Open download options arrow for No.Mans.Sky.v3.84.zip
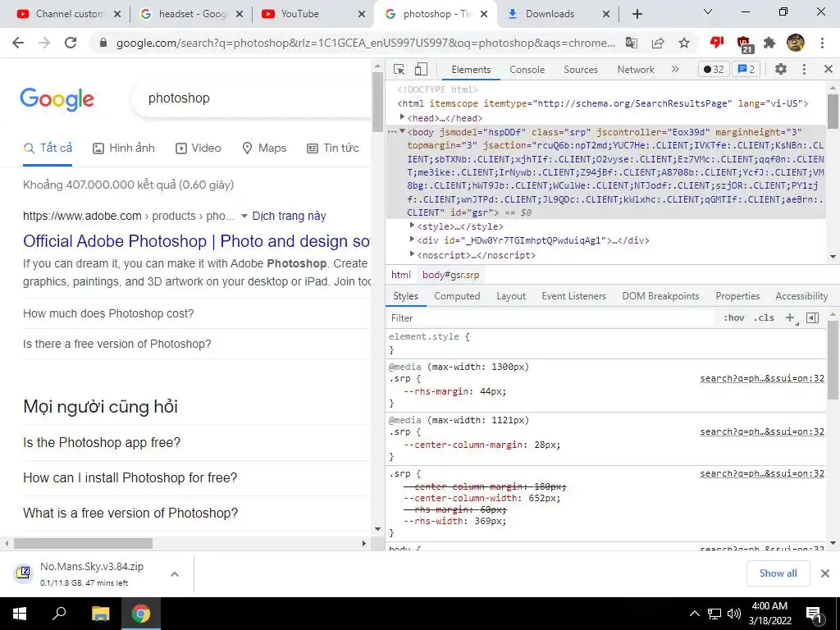 (x=174, y=574)
